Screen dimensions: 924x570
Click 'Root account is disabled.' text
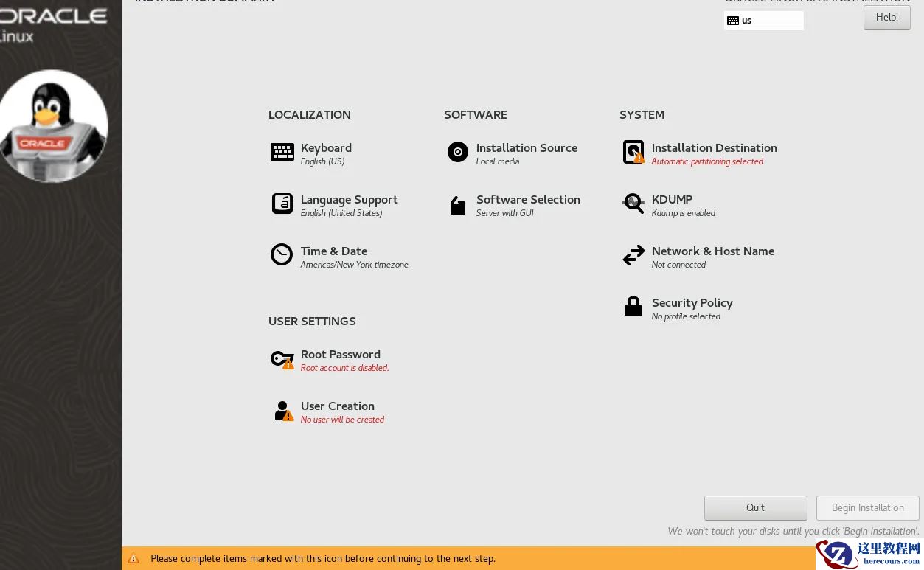[x=344, y=368]
